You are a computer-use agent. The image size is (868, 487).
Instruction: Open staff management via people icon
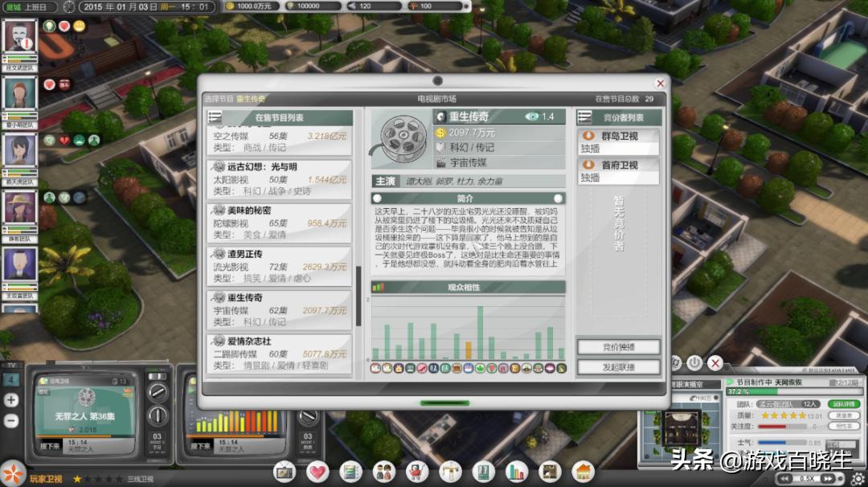[x=383, y=473]
